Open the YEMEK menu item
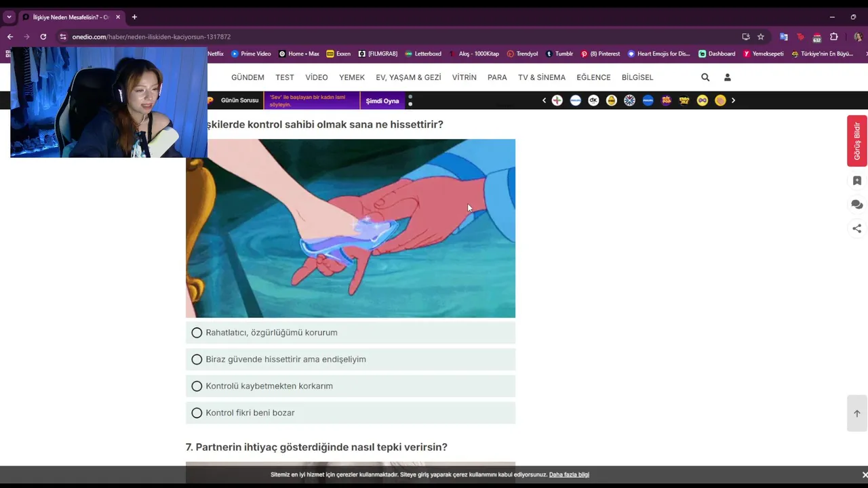 [352, 77]
